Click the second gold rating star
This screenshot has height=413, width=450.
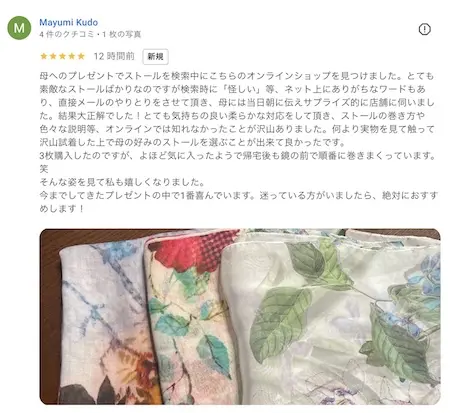click(x=53, y=56)
